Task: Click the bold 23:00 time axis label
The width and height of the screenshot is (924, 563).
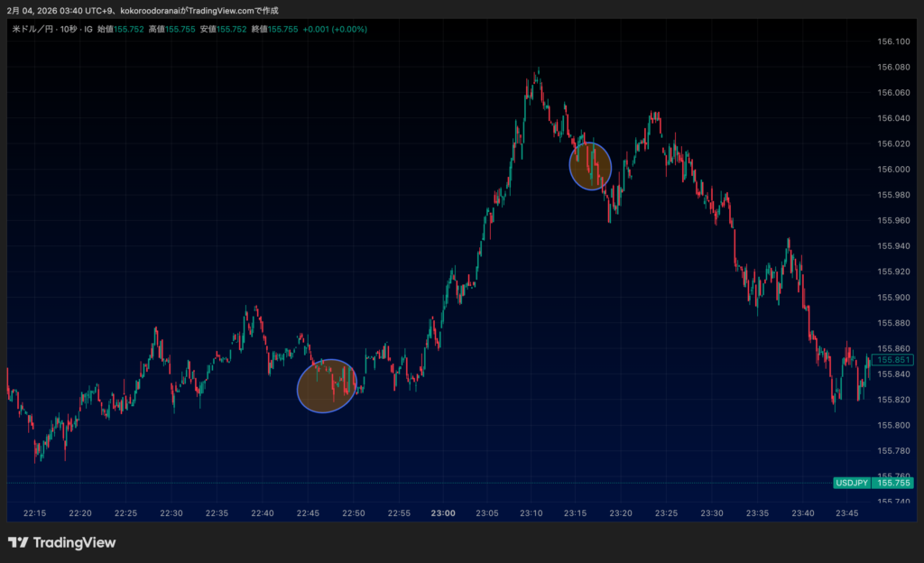Action: 443,513
